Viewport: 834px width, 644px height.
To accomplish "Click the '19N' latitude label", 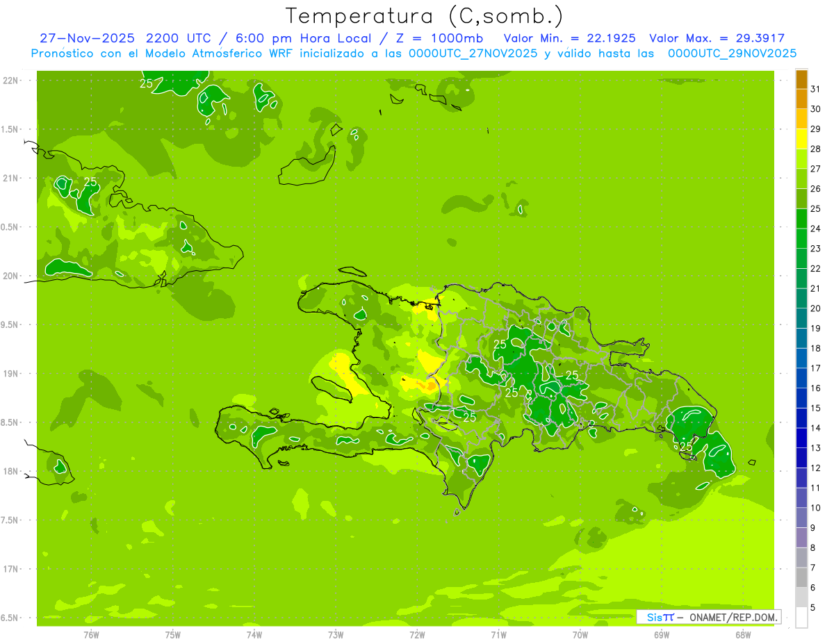I will click(x=10, y=374).
